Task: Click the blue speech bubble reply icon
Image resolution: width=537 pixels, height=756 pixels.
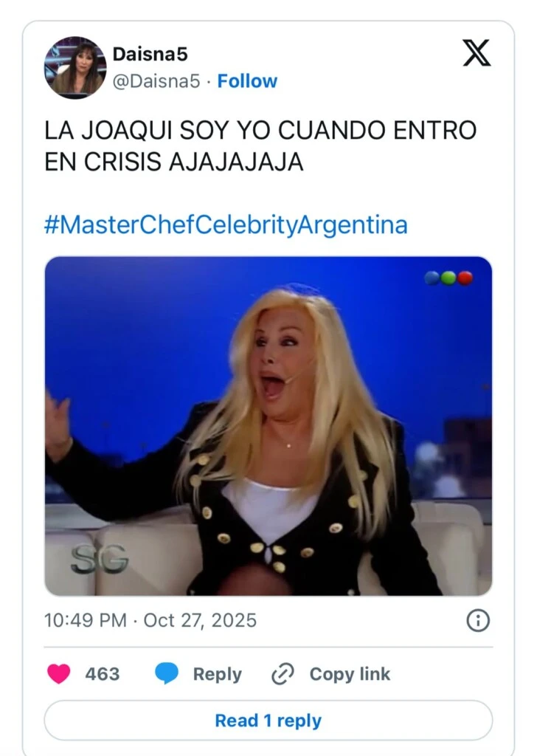Action: point(167,673)
